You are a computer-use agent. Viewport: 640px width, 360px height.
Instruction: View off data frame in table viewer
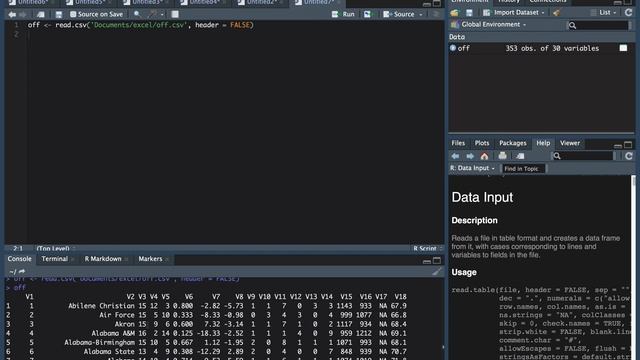623,48
